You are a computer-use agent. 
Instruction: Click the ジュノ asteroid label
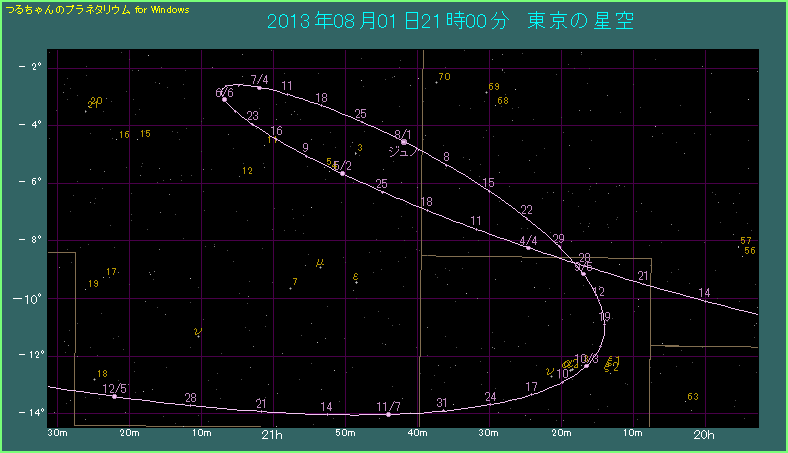click(x=402, y=153)
